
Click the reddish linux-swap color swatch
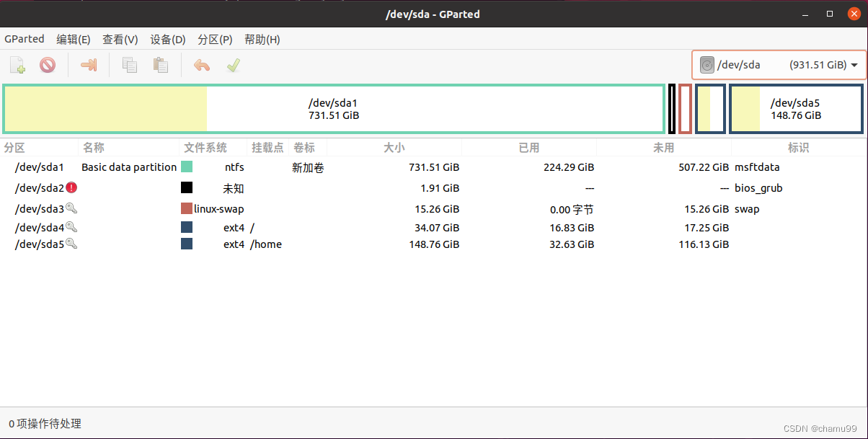pos(187,208)
